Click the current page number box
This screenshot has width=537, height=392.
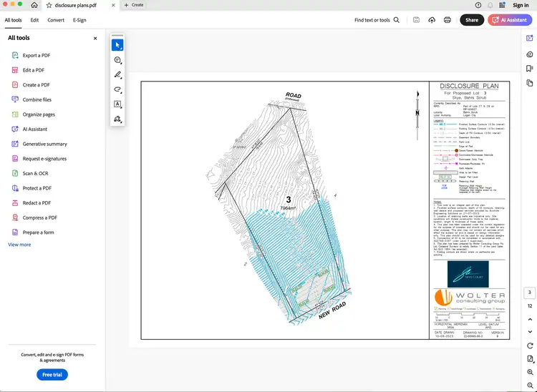[x=530, y=292]
